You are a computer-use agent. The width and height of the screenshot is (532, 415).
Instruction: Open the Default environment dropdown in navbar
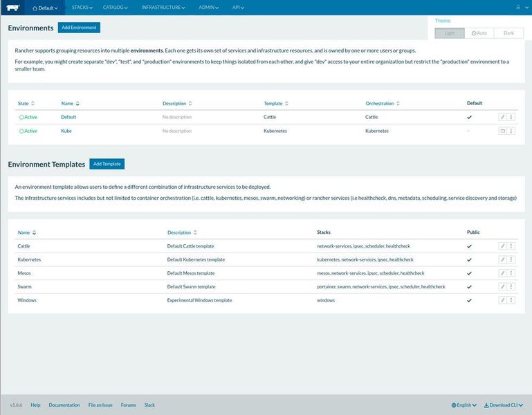tap(45, 8)
